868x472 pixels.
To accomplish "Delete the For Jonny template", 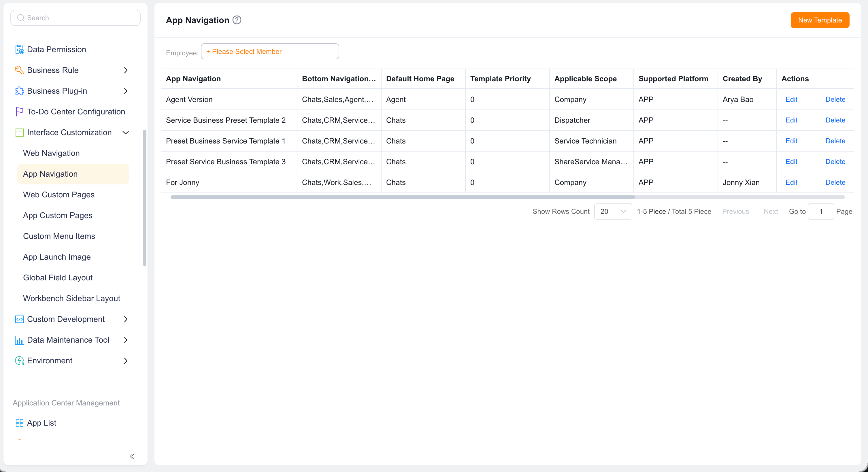I will pos(835,183).
